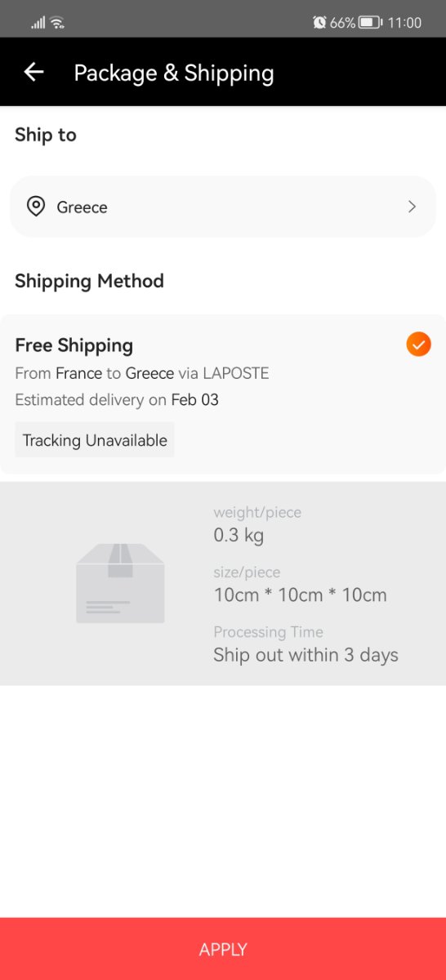Click the location pin icon
The image size is (446, 980).
tap(36, 207)
